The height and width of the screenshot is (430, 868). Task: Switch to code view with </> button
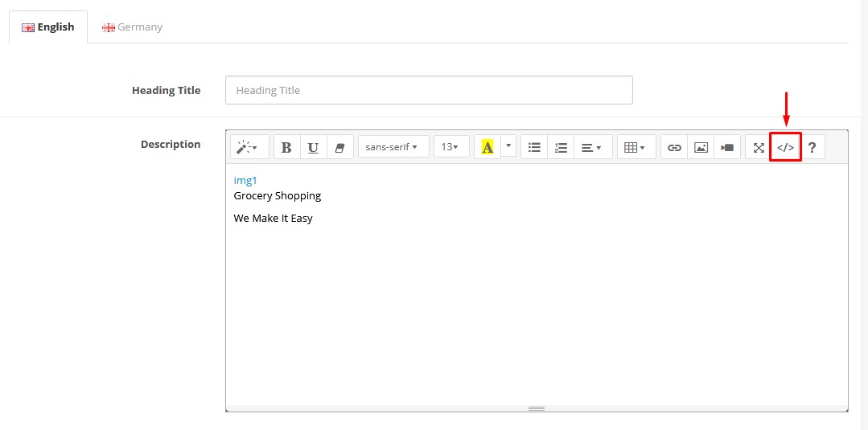click(x=785, y=147)
